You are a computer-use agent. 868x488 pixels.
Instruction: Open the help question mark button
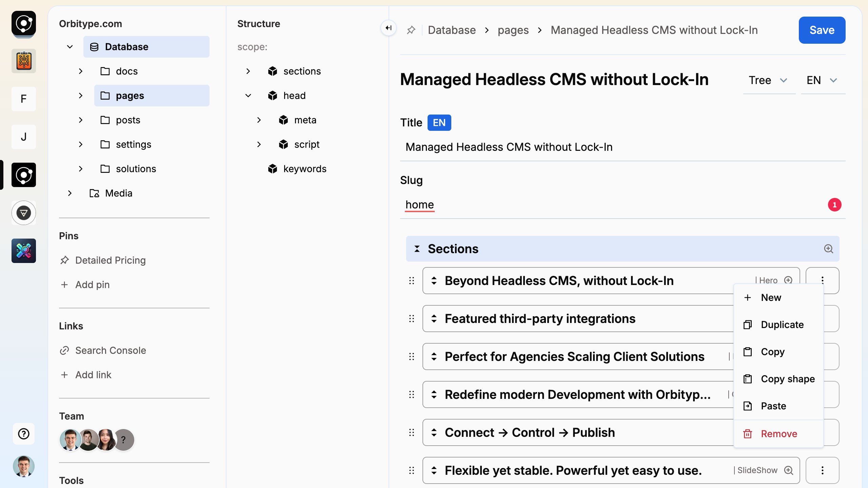tap(24, 434)
